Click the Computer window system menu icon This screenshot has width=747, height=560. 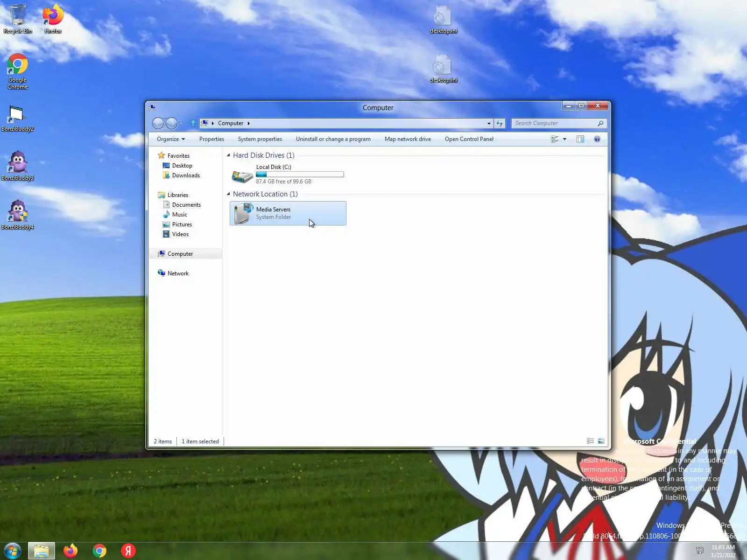153,107
